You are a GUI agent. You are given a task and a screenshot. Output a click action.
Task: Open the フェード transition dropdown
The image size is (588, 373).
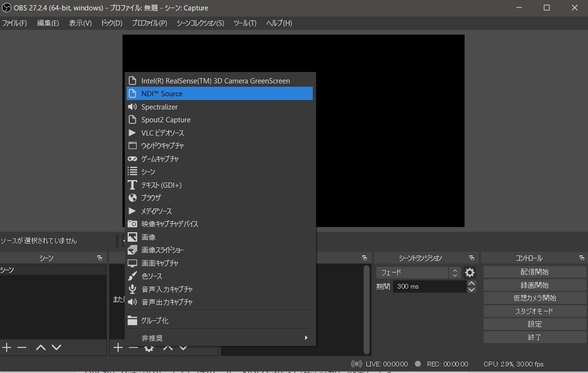[x=418, y=273]
